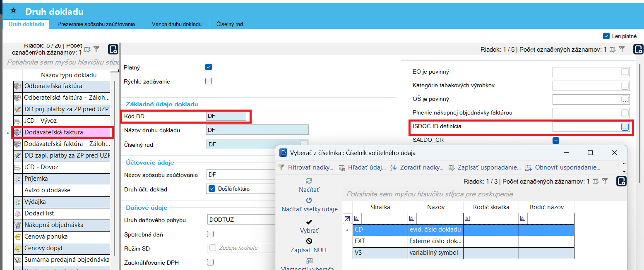Enable the Spotrebná daň checkbox
The width and height of the screenshot is (644, 270).
click(210, 234)
